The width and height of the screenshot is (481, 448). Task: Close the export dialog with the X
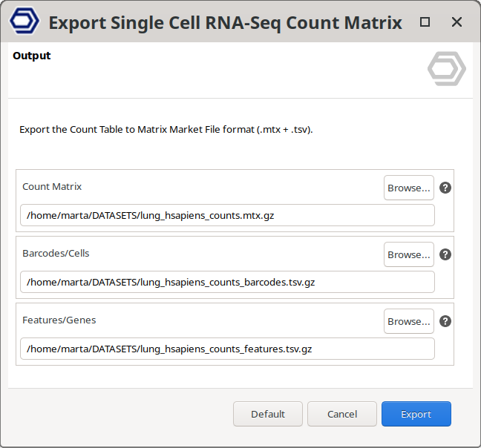pos(455,22)
